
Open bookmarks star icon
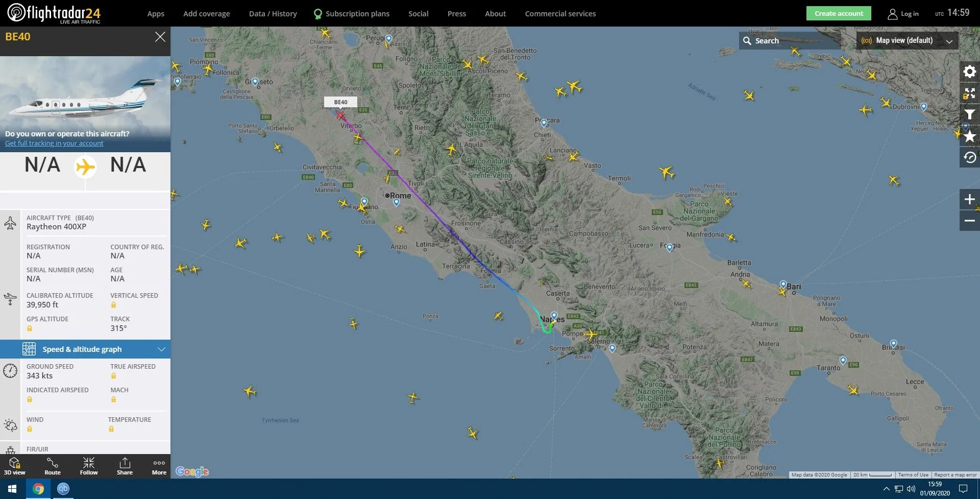[x=969, y=136]
